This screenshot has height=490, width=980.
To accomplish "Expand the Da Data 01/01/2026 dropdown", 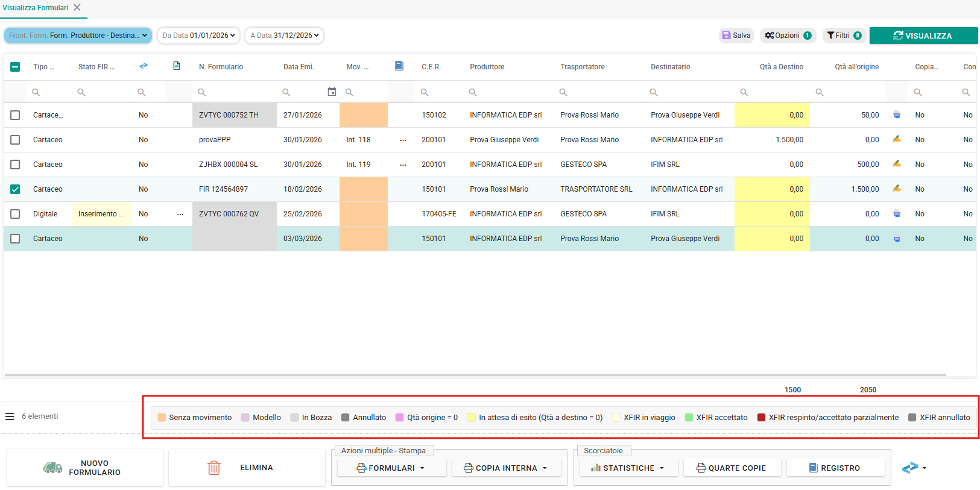I will (x=198, y=36).
